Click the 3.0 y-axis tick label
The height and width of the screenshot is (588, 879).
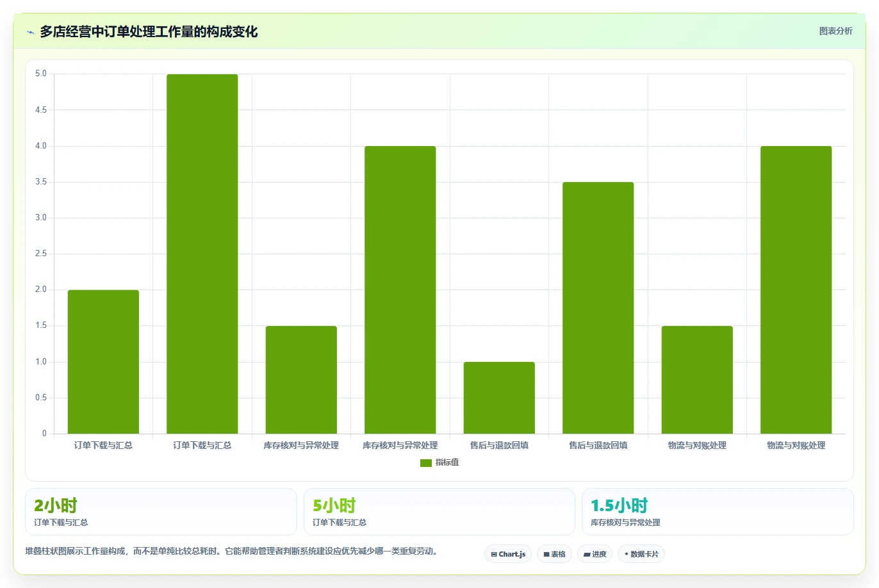coord(41,218)
